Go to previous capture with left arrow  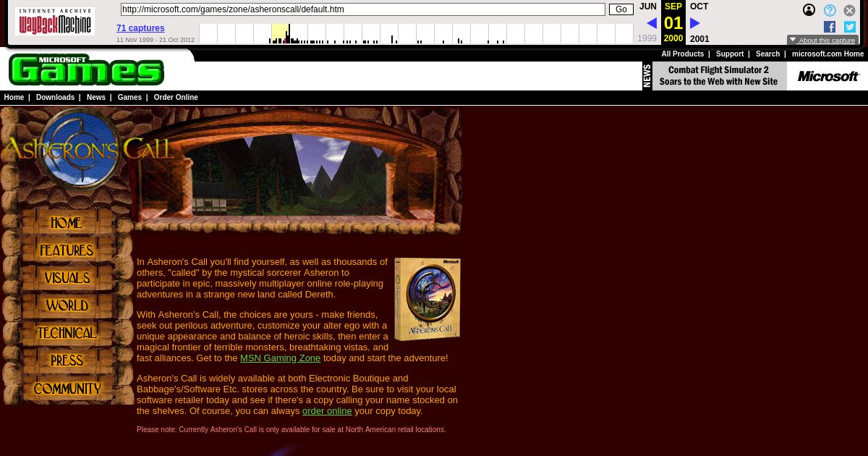[652, 23]
